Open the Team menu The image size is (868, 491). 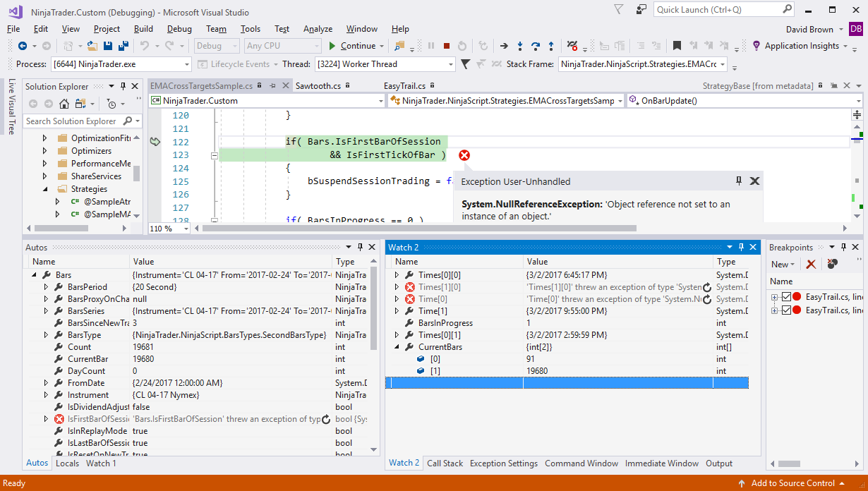216,29
